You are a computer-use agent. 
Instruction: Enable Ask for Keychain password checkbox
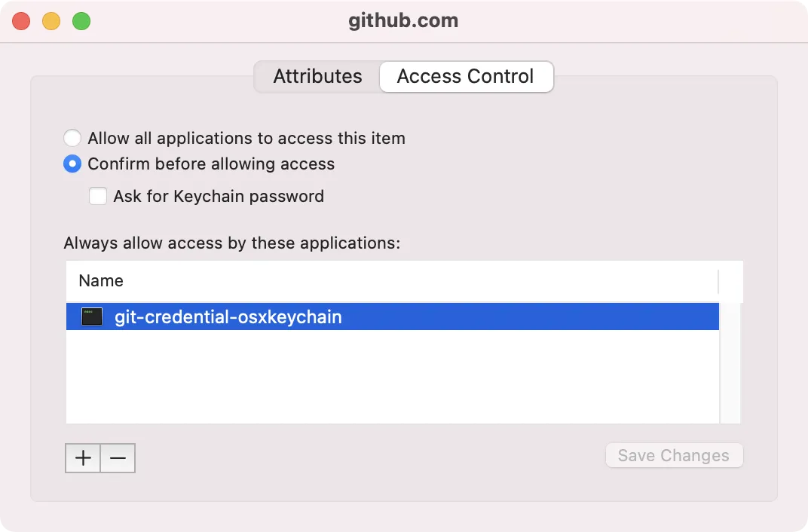[x=98, y=197]
